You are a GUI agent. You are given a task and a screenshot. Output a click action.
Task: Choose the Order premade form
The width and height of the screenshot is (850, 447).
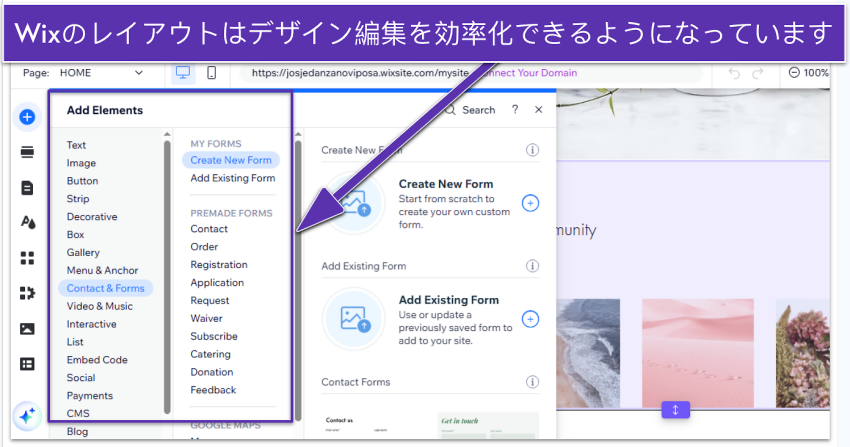click(x=204, y=247)
